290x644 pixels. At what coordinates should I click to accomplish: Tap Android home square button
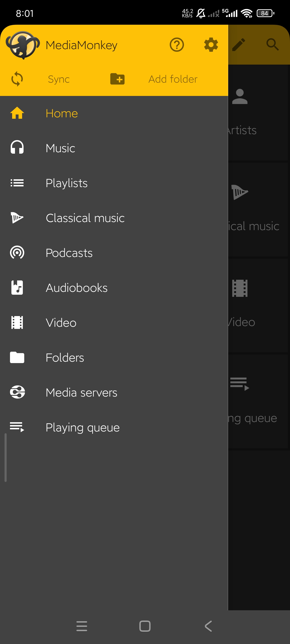145,626
